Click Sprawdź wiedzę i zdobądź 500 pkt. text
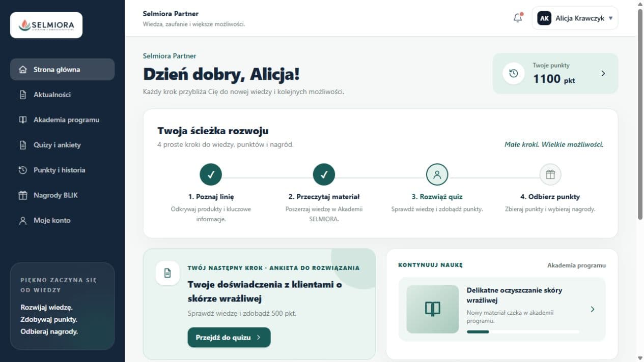Screen dimensions: 644x362 [x=242, y=313]
